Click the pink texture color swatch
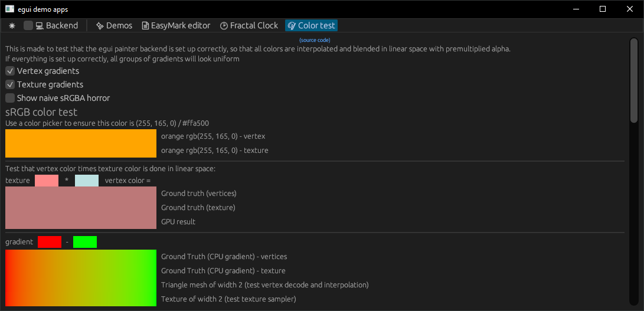Image resolution: width=644 pixels, height=311 pixels. pos(47,181)
